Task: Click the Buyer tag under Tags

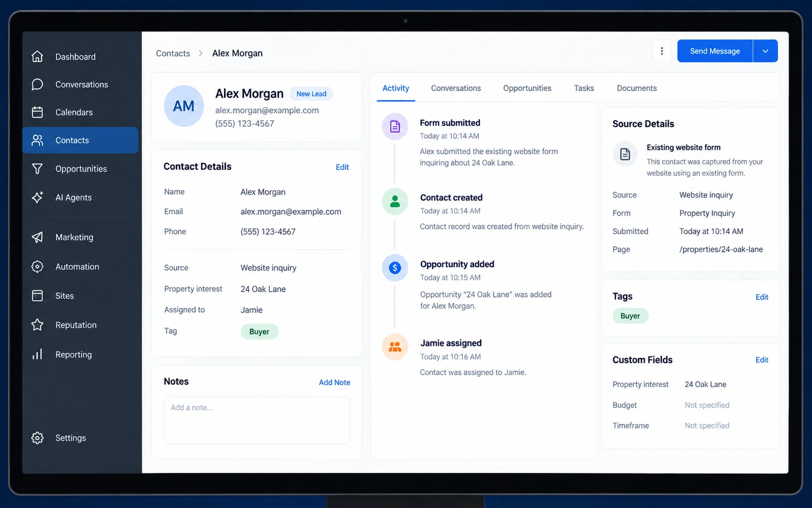Action: [630, 316]
